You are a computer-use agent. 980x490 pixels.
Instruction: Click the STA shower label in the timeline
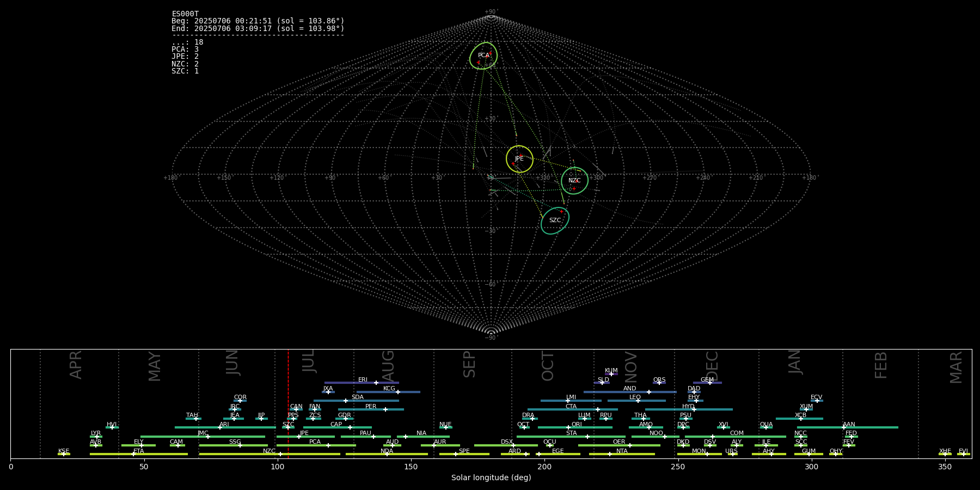tap(571, 433)
